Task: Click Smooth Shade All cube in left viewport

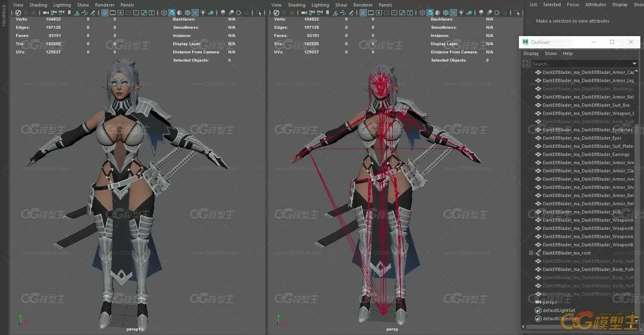Action: point(172,13)
